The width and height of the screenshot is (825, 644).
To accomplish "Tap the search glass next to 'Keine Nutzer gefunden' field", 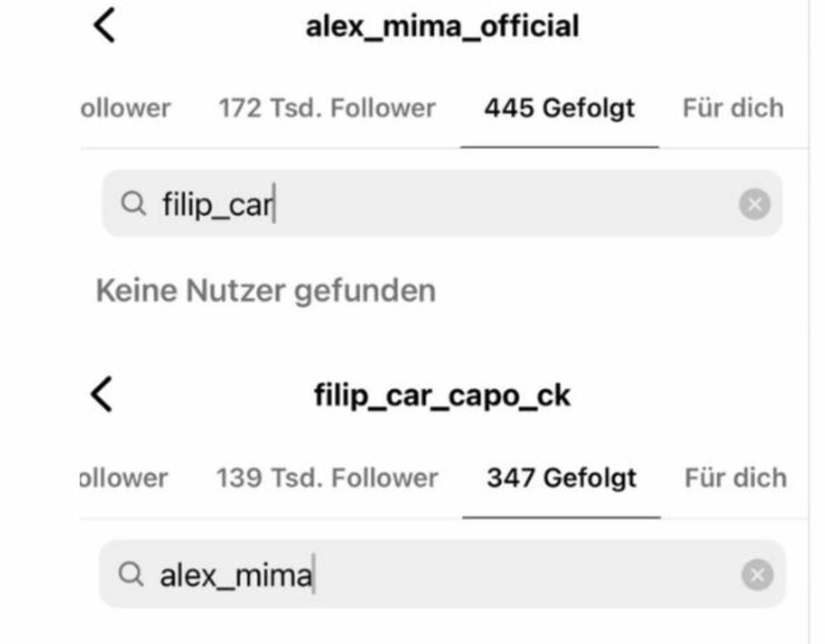I will [132, 204].
